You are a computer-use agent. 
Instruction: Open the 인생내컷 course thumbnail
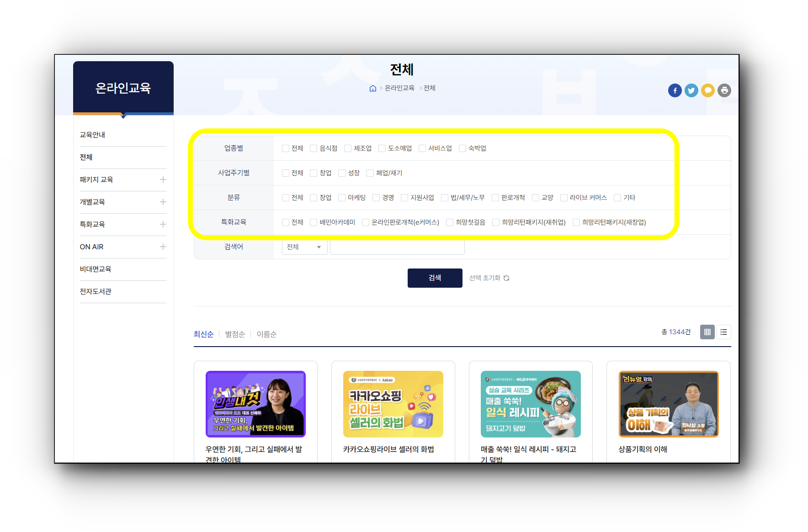click(255, 404)
